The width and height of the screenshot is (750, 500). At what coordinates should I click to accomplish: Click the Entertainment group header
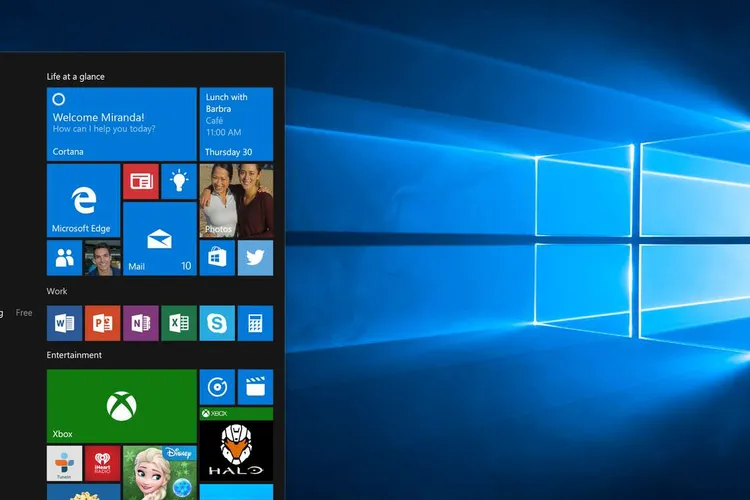pyautogui.click(x=74, y=355)
